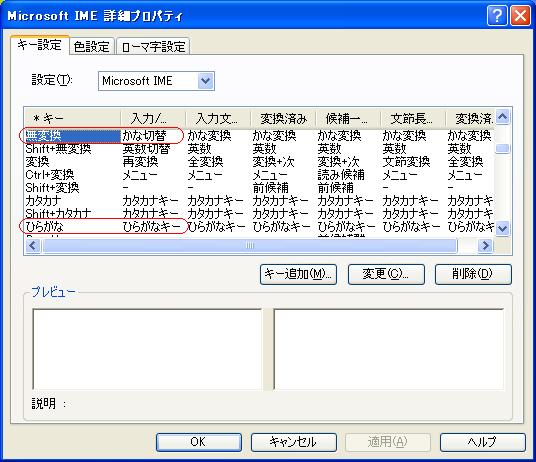Click the ヘルプ button
Viewport: 536px width, 462px height.
pyautogui.click(x=482, y=442)
